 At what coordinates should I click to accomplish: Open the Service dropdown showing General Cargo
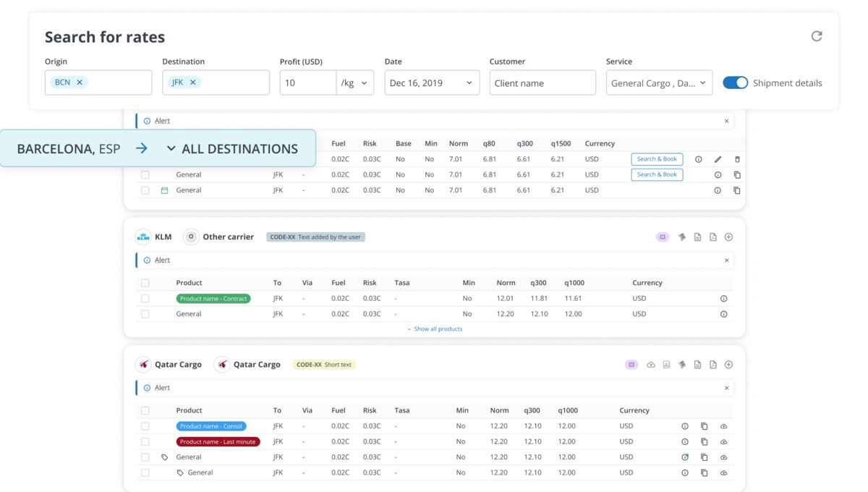[659, 82]
